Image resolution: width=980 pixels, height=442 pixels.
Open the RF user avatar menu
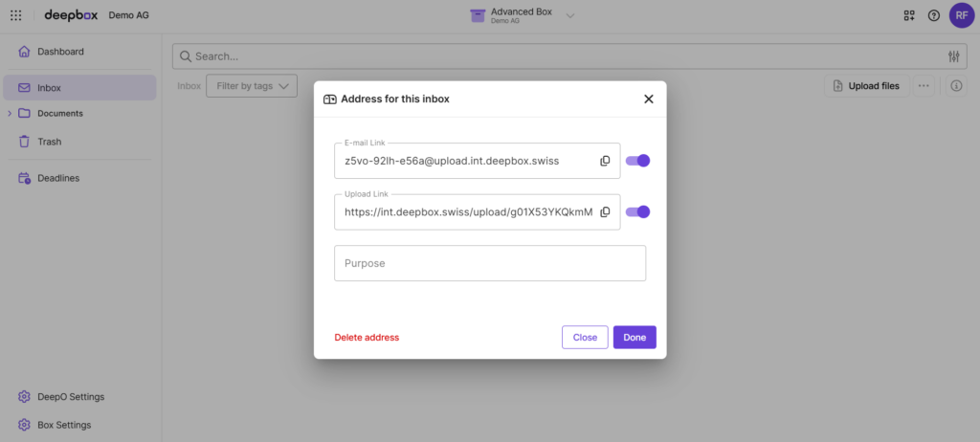(x=961, y=15)
